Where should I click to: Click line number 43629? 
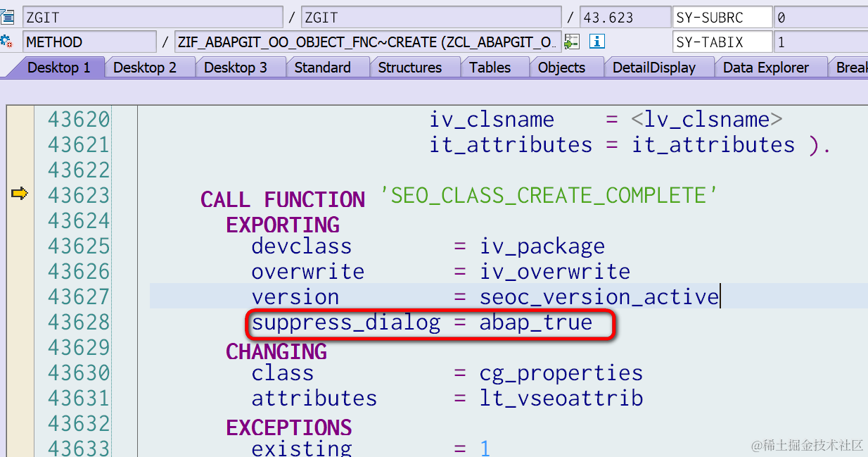(x=79, y=347)
